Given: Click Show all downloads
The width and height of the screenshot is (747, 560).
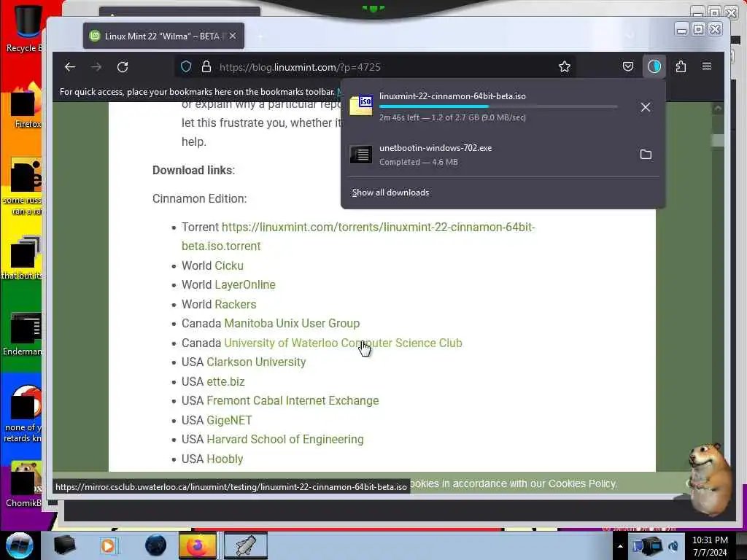Looking at the screenshot, I should click(390, 192).
